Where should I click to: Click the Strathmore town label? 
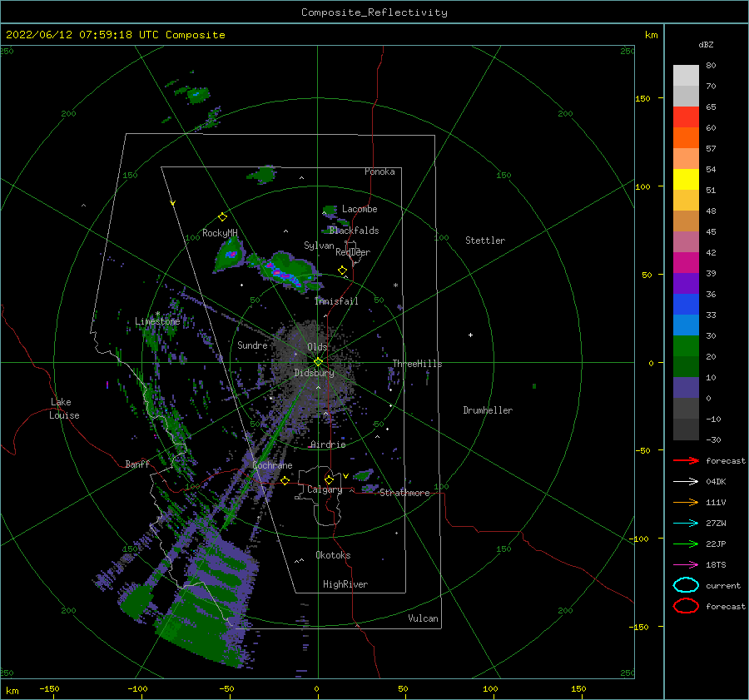(404, 493)
